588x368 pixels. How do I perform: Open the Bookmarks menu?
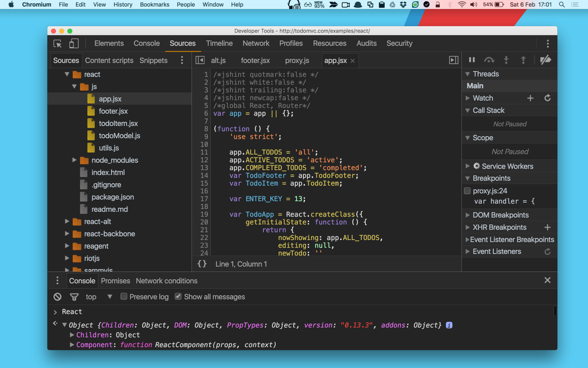coord(154,4)
